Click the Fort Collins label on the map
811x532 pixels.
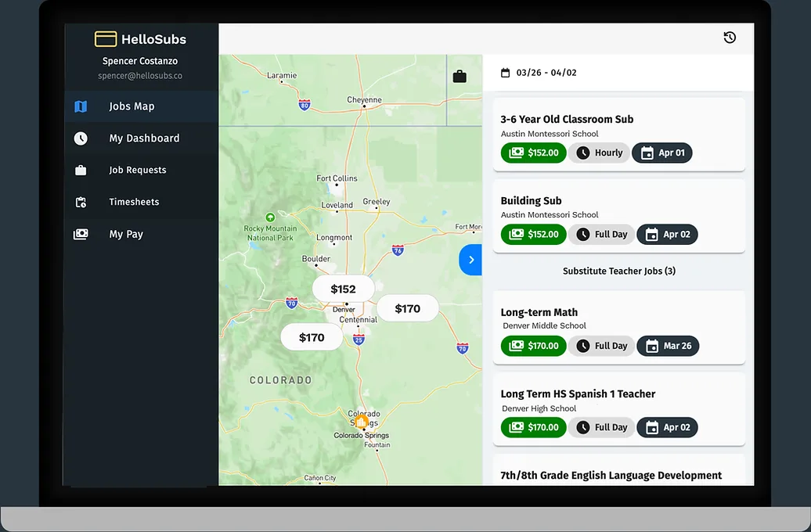point(337,178)
